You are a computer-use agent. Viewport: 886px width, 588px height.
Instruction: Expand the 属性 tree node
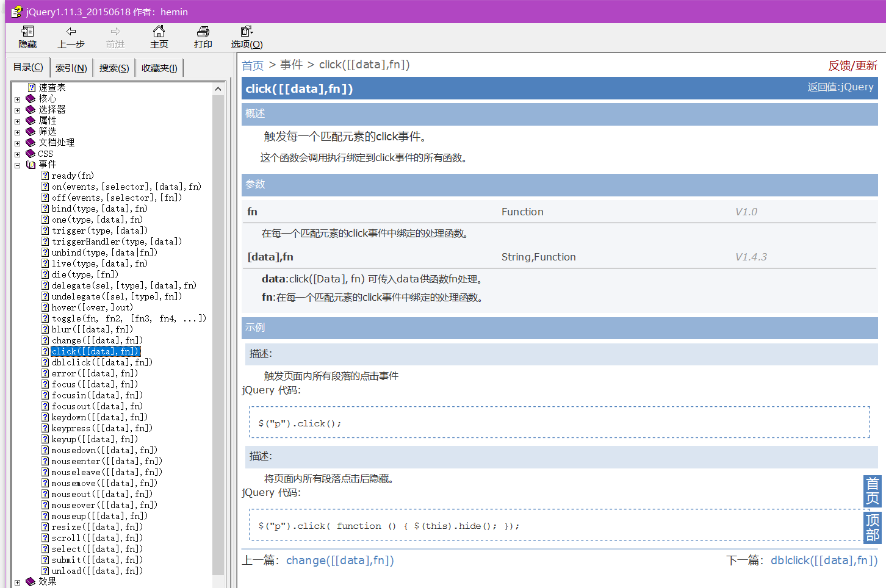click(x=17, y=121)
